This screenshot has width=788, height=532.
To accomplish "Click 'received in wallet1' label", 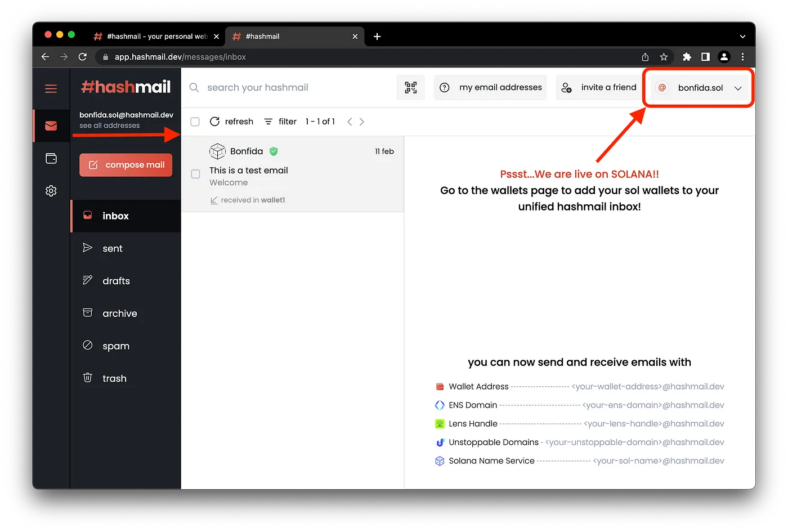I will click(x=253, y=200).
